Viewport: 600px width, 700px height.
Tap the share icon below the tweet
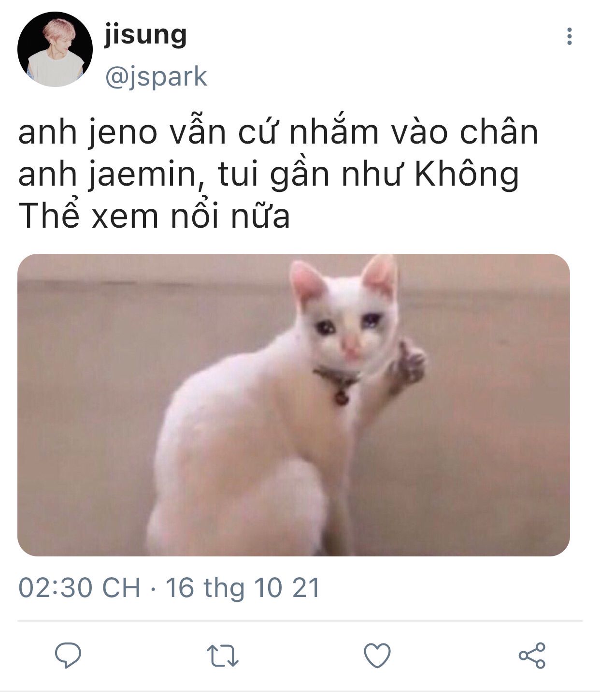click(x=532, y=656)
